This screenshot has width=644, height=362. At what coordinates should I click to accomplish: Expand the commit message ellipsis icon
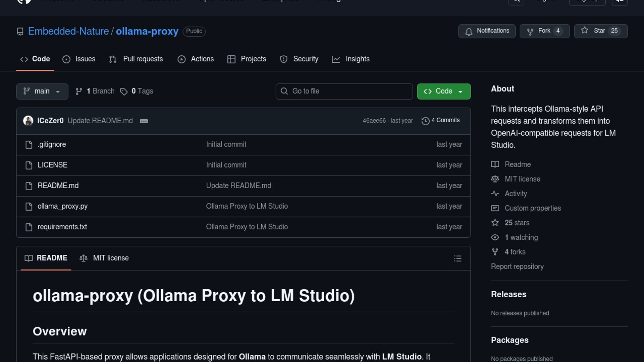coord(144,121)
